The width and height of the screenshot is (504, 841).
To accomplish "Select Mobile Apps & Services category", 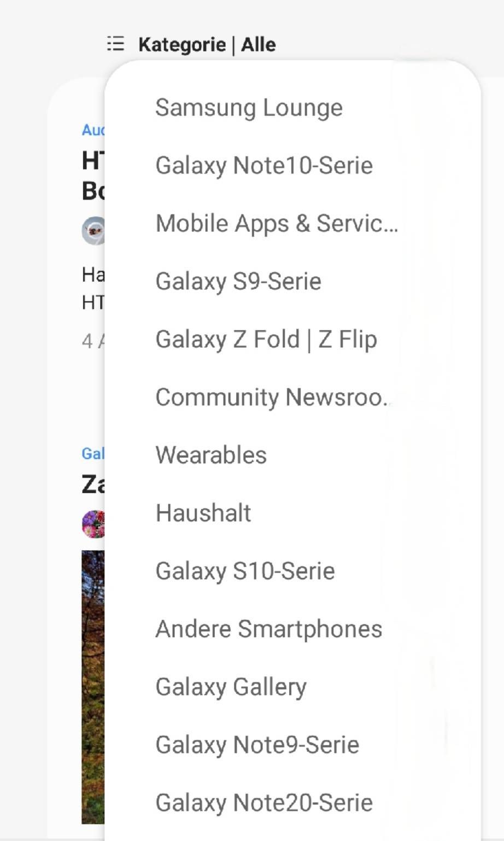I will (x=277, y=224).
